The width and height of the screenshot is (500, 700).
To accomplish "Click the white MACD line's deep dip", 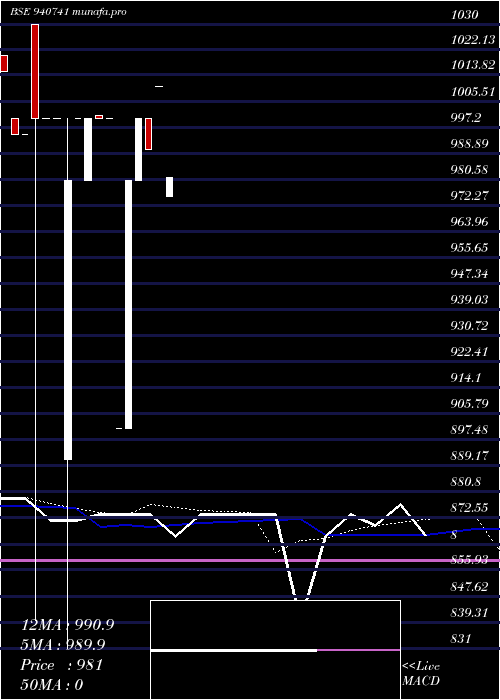I will click(301, 596).
